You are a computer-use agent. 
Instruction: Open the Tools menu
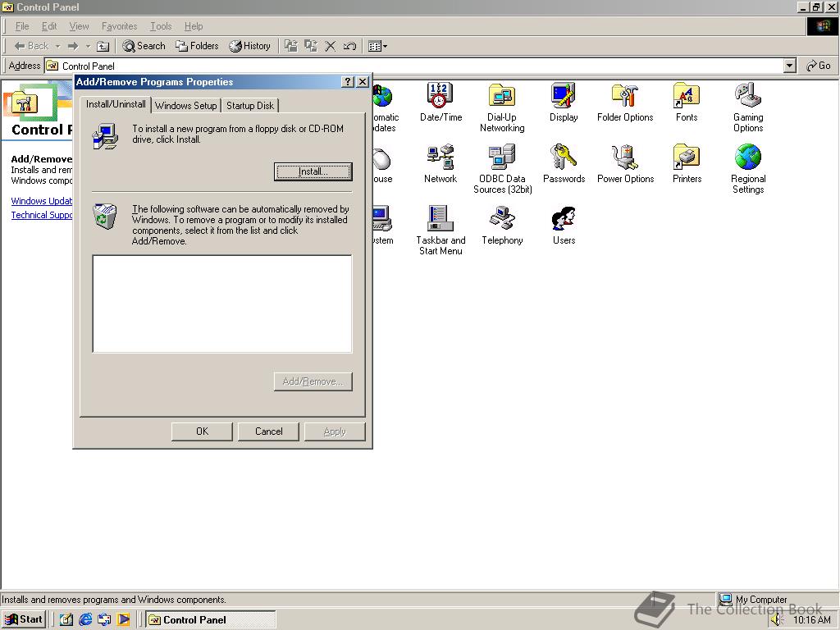click(160, 25)
